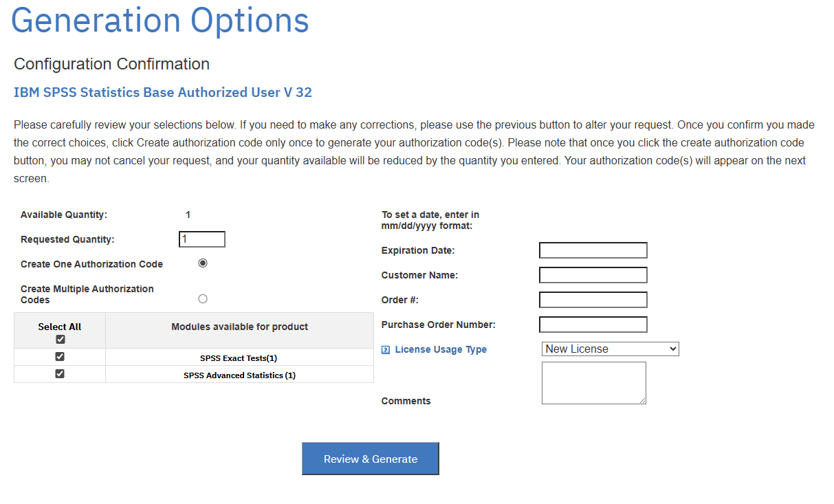Image resolution: width=834 pixels, height=504 pixels.
Task: Select Create Multiple Authorization Codes radio button
Action: (203, 298)
